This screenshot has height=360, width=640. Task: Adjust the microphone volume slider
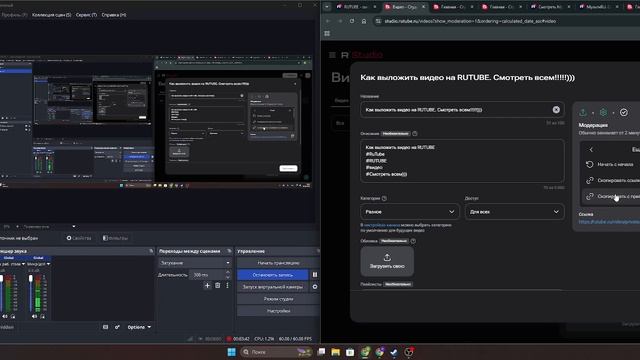(x=31, y=294)
